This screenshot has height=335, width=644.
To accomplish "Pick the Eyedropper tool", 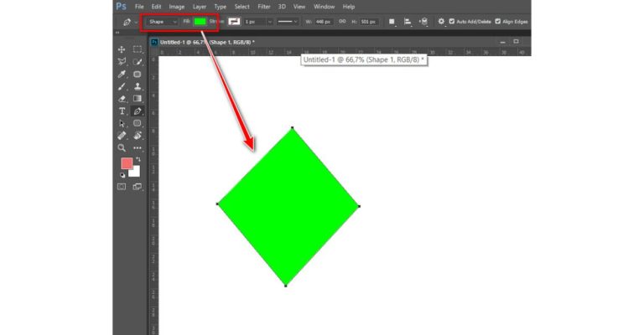I will pos(122,74).
